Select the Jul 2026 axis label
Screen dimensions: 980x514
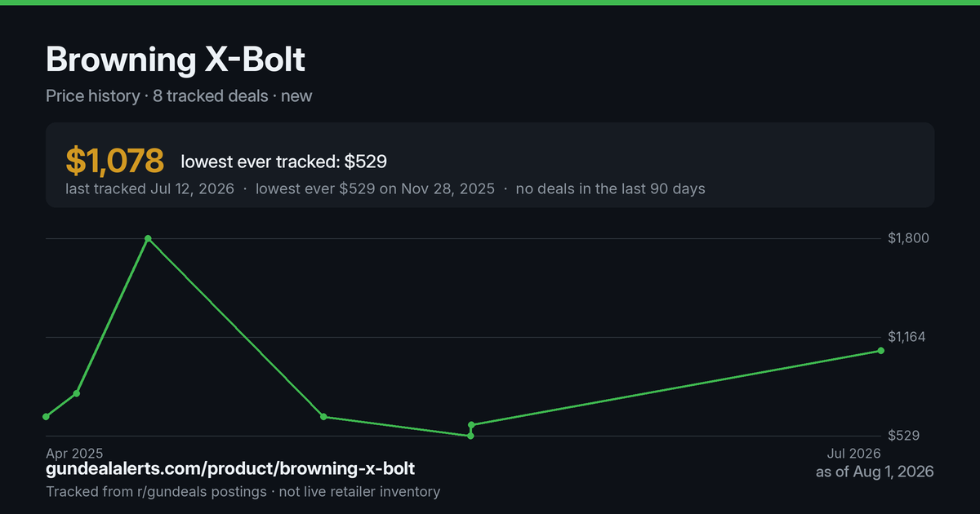[x=854, y=453]
